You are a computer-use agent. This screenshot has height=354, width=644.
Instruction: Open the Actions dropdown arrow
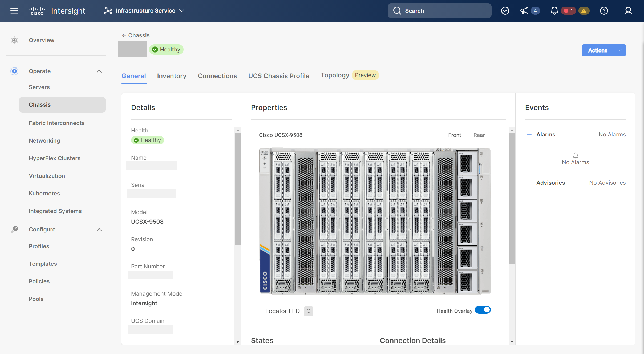pos(620,50)
